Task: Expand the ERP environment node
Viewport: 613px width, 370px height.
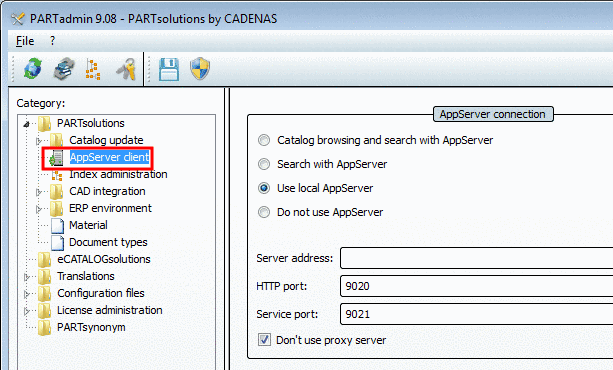Action: coord(38,209)
